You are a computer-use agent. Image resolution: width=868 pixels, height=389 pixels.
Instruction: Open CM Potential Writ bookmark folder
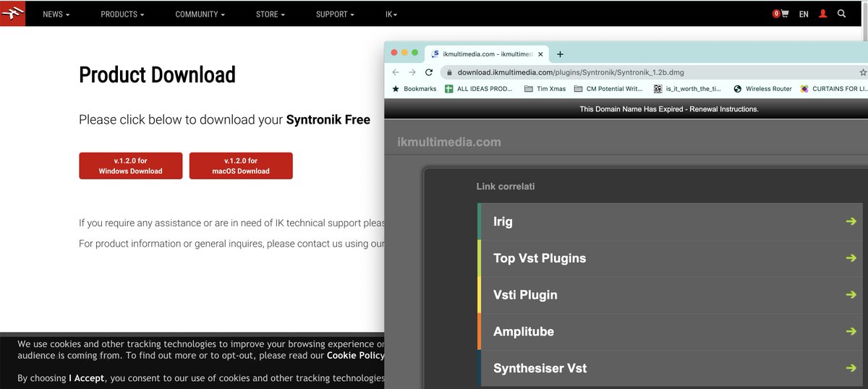(608, 89)
